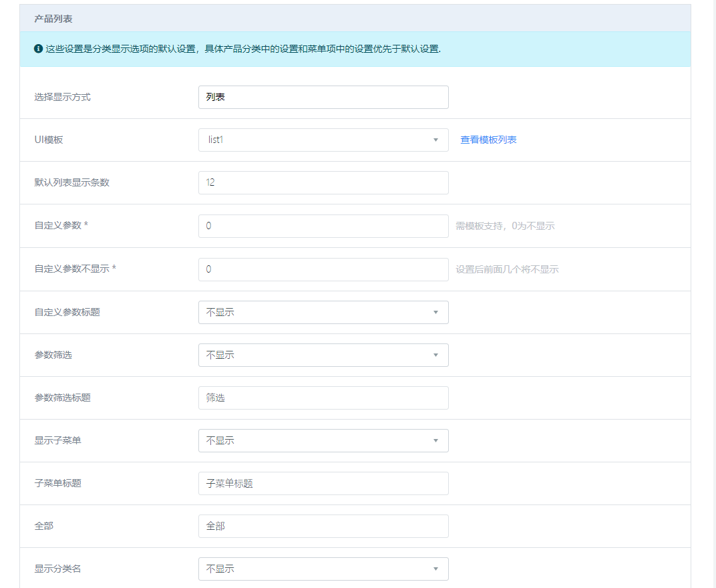Image resolution: width=716 pixels, height=588 pixels.
Task: Focus the 默认列表显示条数 input with value 12
Action: pos(323,182)
